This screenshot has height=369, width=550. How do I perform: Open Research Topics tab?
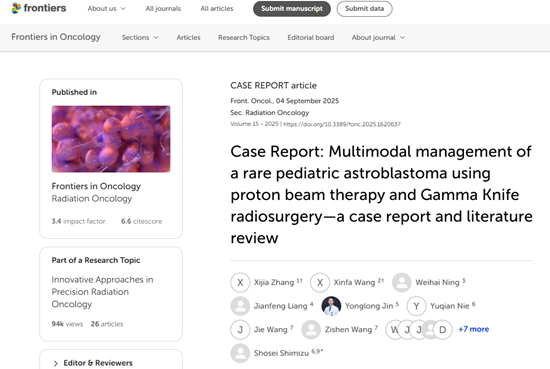(244, 38)
